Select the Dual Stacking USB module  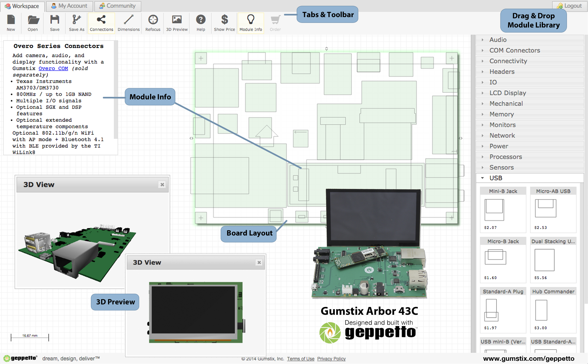click(553, 260)
